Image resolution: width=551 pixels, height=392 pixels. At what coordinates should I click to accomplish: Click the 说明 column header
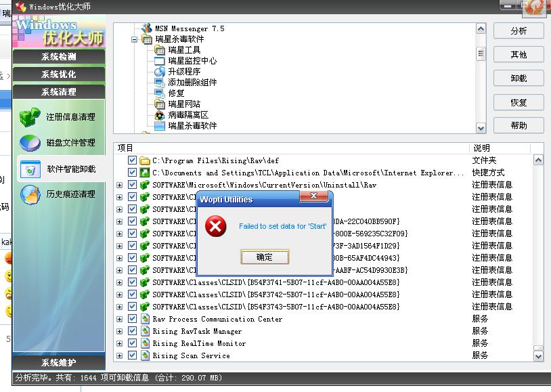pyautogui.click(x=500, y=148)
